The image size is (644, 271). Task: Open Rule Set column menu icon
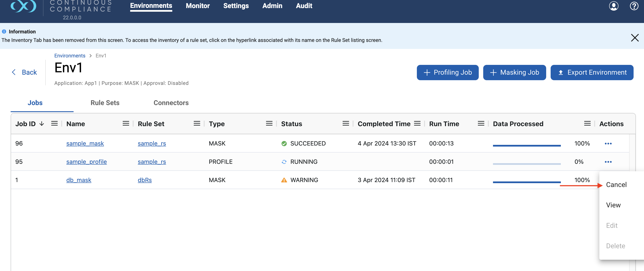[x=197, y=124]
